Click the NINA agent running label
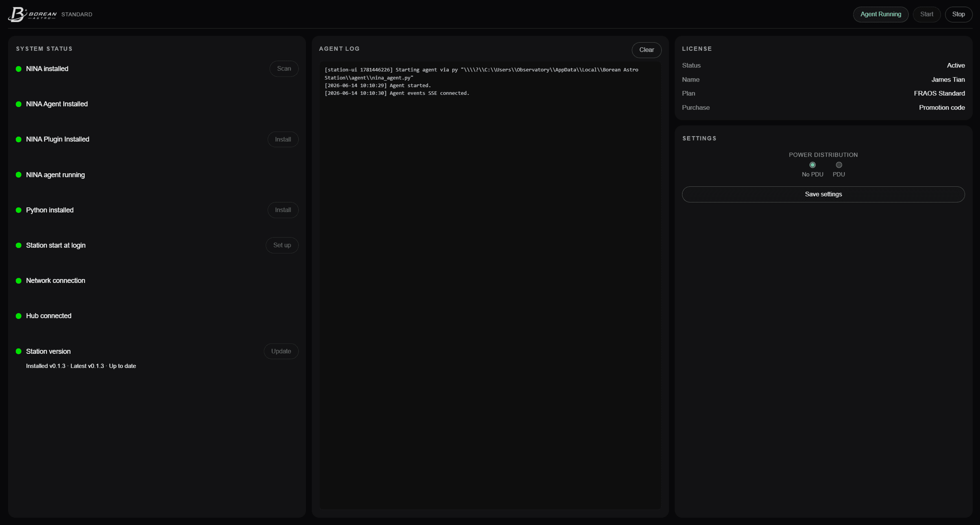The image size is (980, 525). pyautogui.click(x=55, y=175)
